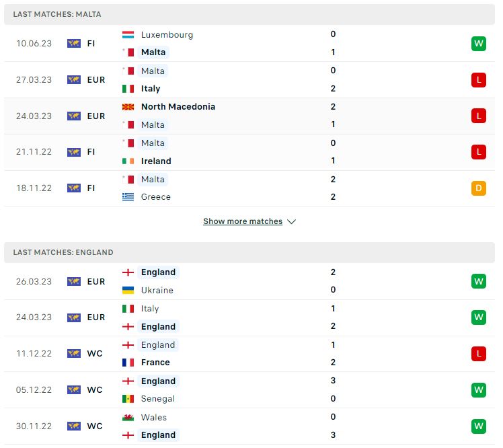Click the Senegal flag icon
The width and height of the screenshot is (503, 448).
point(128,399)
